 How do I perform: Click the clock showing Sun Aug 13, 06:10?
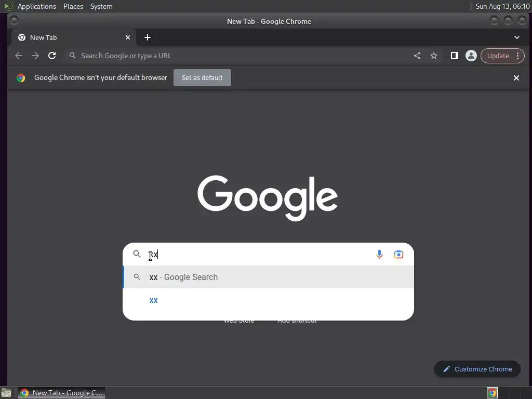[502, 6]
